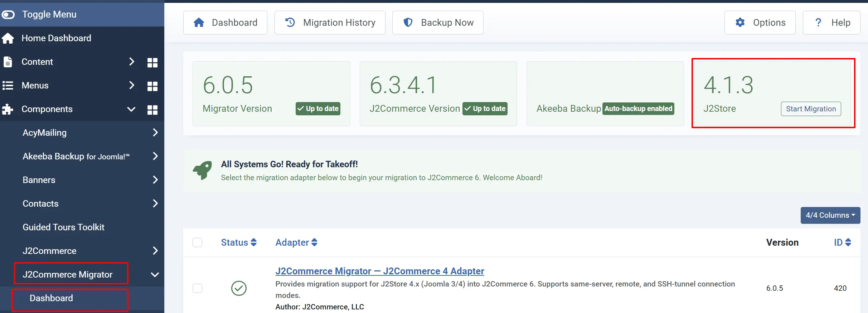Screen dimensions: 868x313
Task: Open J2Commerce Migrator — J2Commerce 4 Adapter link
Action: (380, 271)
